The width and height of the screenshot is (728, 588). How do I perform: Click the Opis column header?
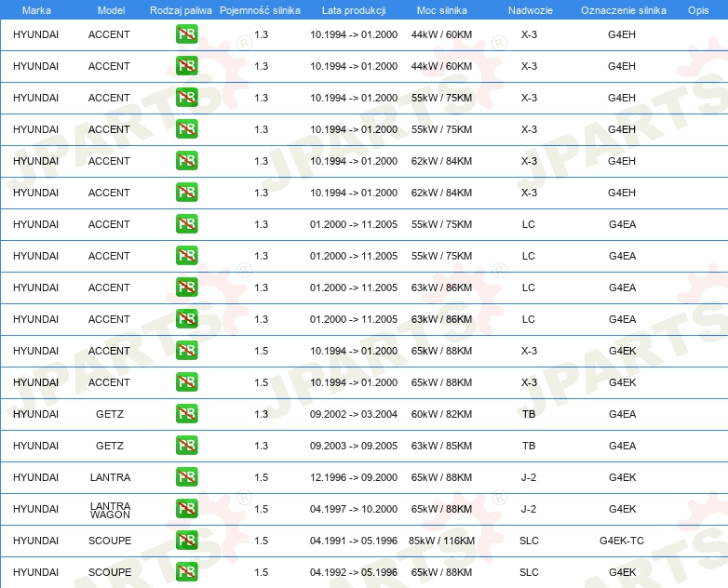point(698,10)
